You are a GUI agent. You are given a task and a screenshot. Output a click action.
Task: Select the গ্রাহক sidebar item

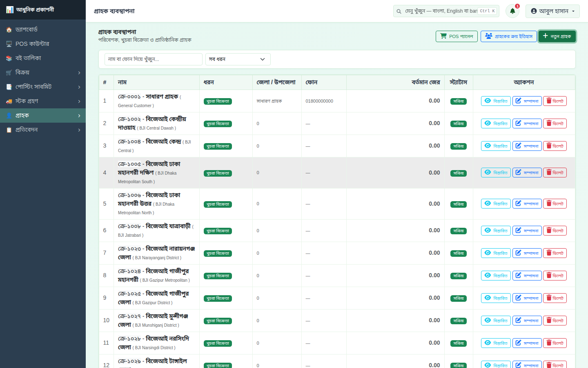(x=43, y=115)
